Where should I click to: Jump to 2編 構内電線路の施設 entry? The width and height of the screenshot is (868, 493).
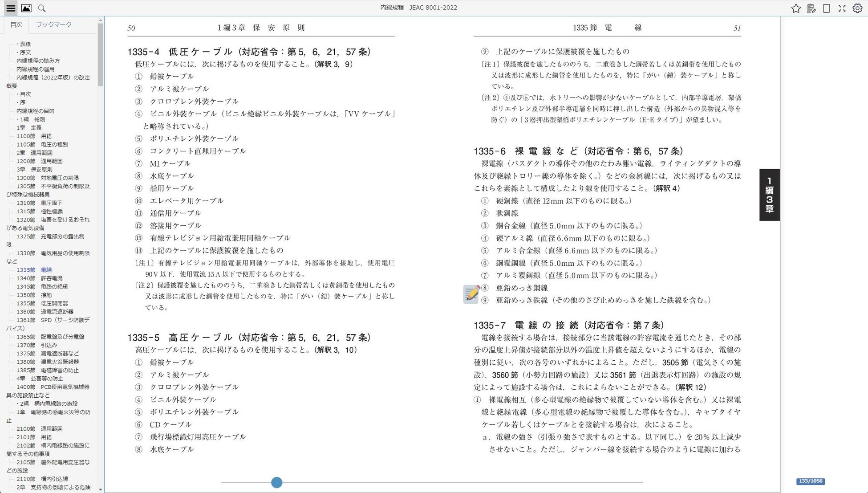[48, 403]
